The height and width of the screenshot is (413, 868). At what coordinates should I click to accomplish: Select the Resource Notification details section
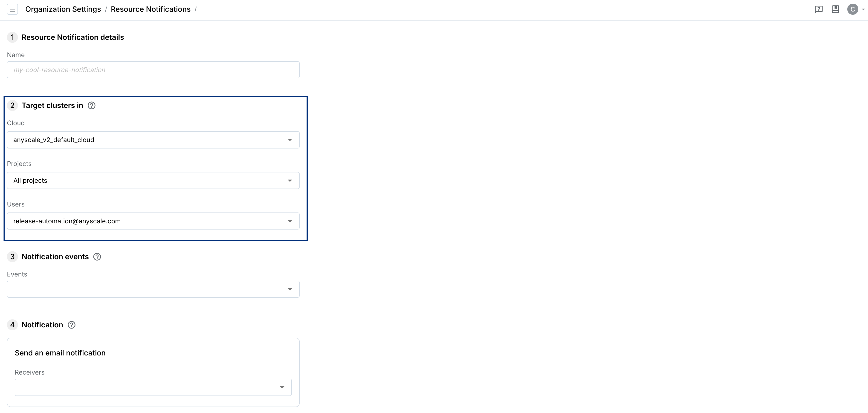tap(72, 37)
